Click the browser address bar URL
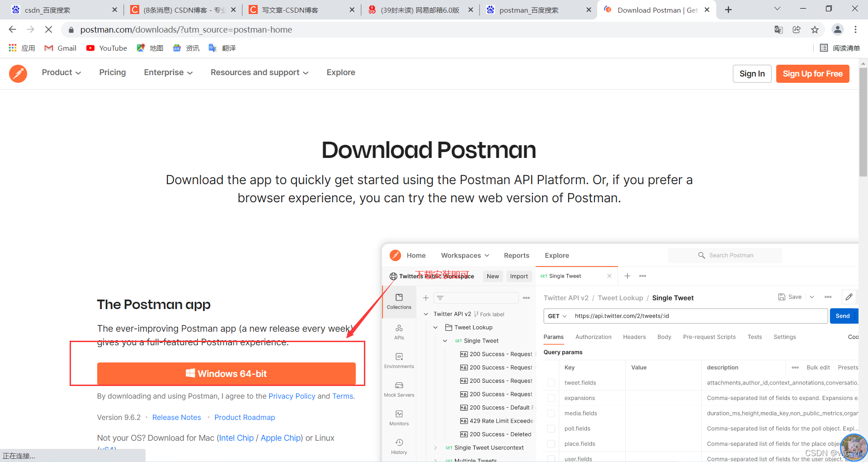 [x=186, y=29]
